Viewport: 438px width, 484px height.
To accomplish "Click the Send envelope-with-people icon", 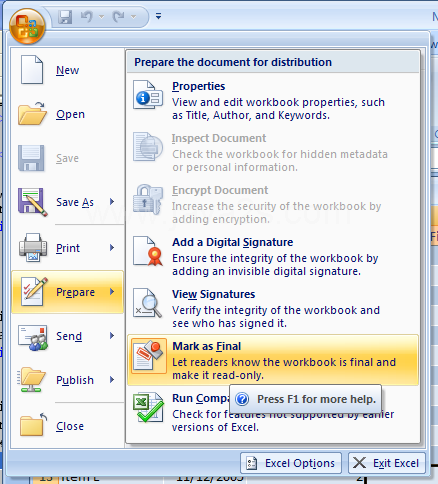I will click(33, 338).
